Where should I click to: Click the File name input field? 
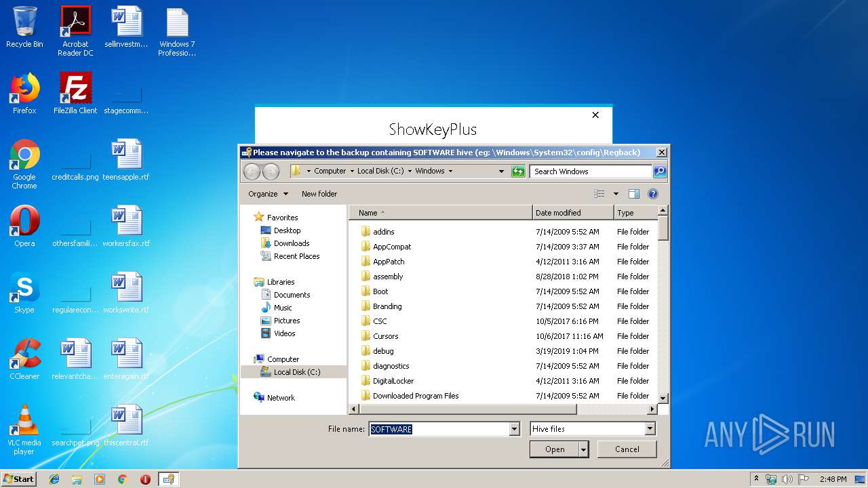click(439, 429)
